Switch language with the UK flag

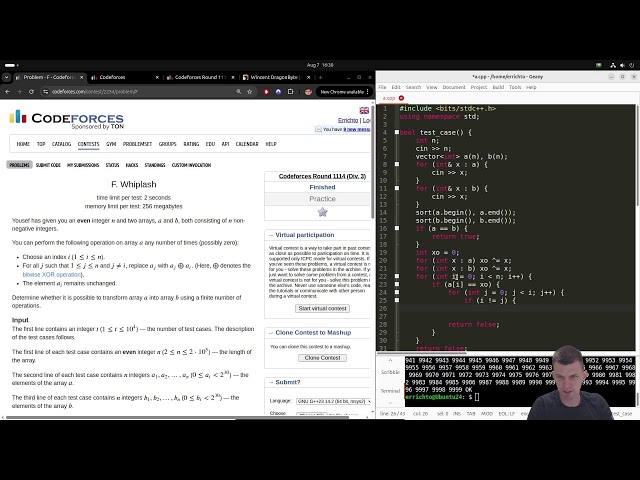(x=364, y=110)
